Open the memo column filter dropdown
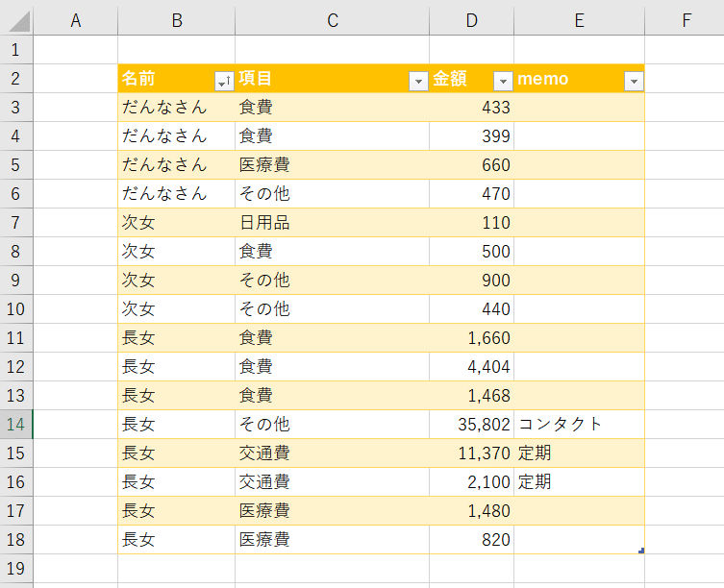Image resolution: width=724 pixels, height=588 pixels. point(634,82)
